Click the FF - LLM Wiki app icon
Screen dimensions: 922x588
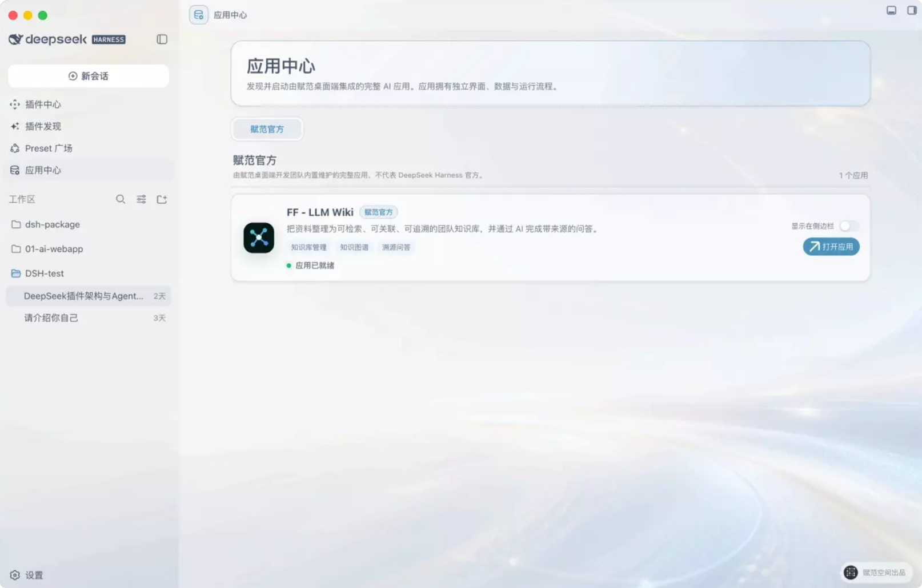coord(259,237)
